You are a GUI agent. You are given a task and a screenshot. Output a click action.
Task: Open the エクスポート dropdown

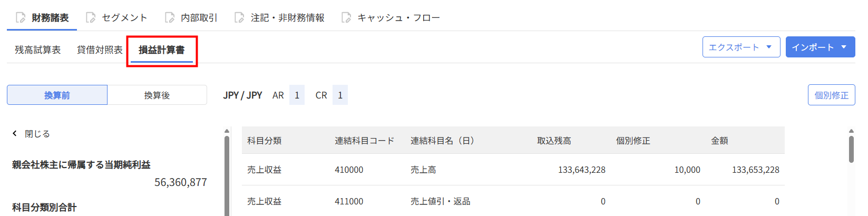pyautogui.click(x=740, y=47)
